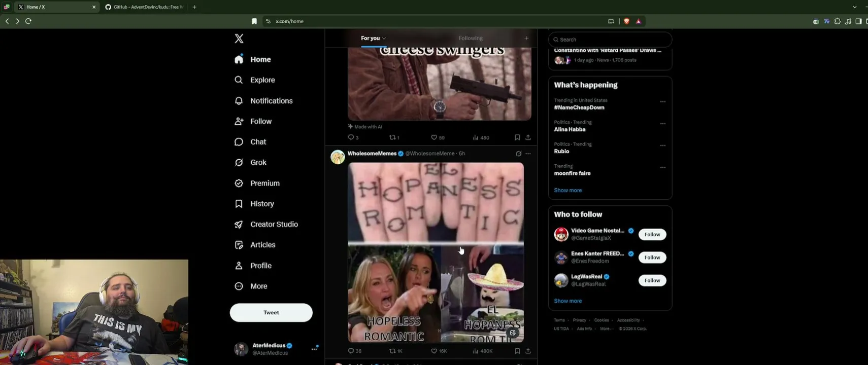
Task: Click the Articles sidebar icon
Action: tap(239, 245)
